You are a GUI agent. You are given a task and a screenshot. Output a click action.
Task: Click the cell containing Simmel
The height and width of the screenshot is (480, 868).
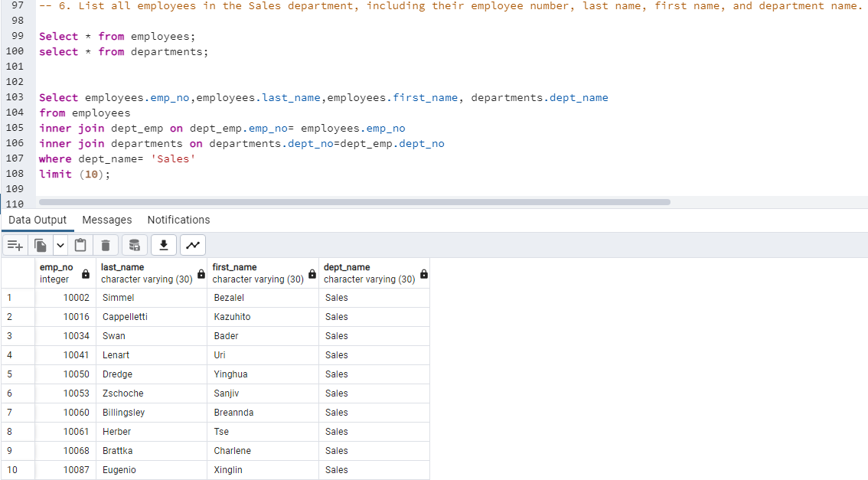coord(118,297)
